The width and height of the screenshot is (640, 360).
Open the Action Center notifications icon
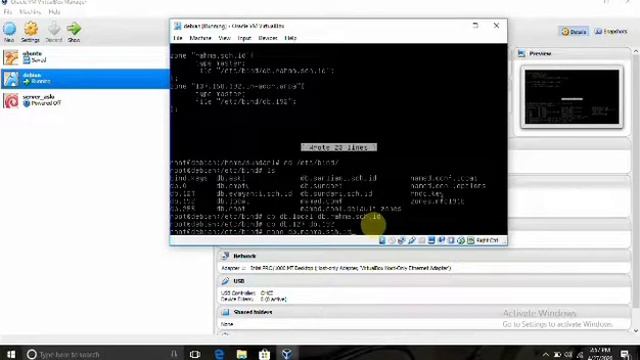coord(625,354)
